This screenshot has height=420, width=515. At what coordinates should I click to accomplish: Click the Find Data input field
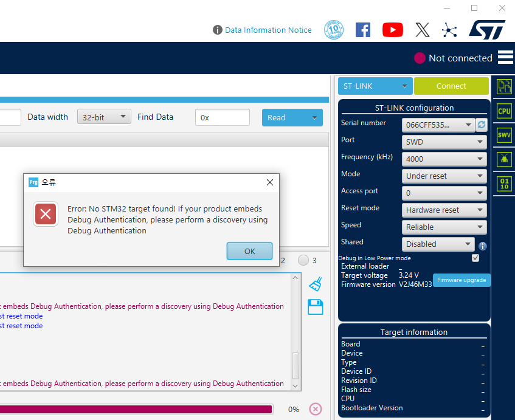(223, 117)
